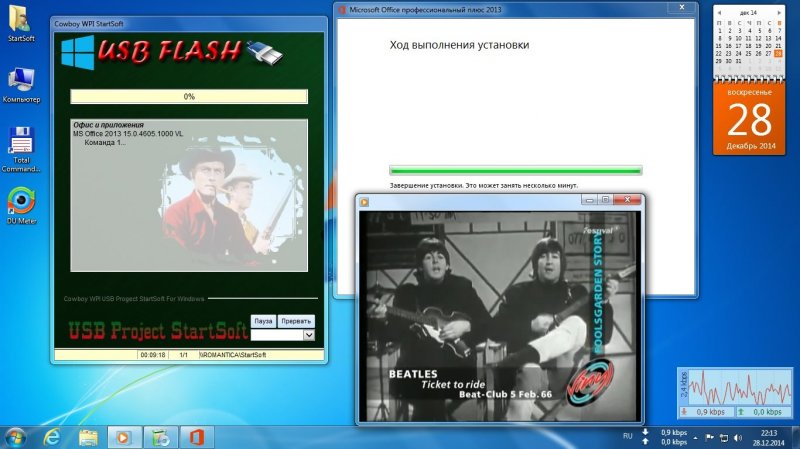This screenshot has height=449, width=800.
Task: Click the red download arrow in DU Meter gadget
Action: tap(684, 411)
